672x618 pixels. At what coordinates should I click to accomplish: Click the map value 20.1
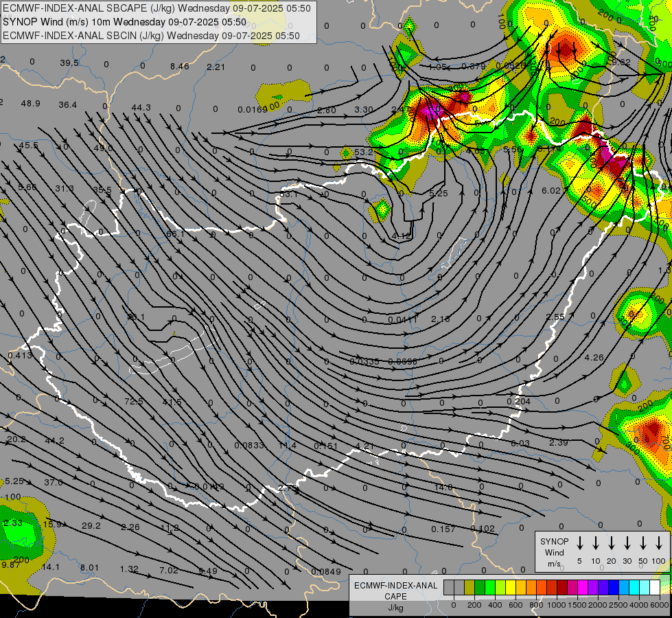tap(137, 317)
